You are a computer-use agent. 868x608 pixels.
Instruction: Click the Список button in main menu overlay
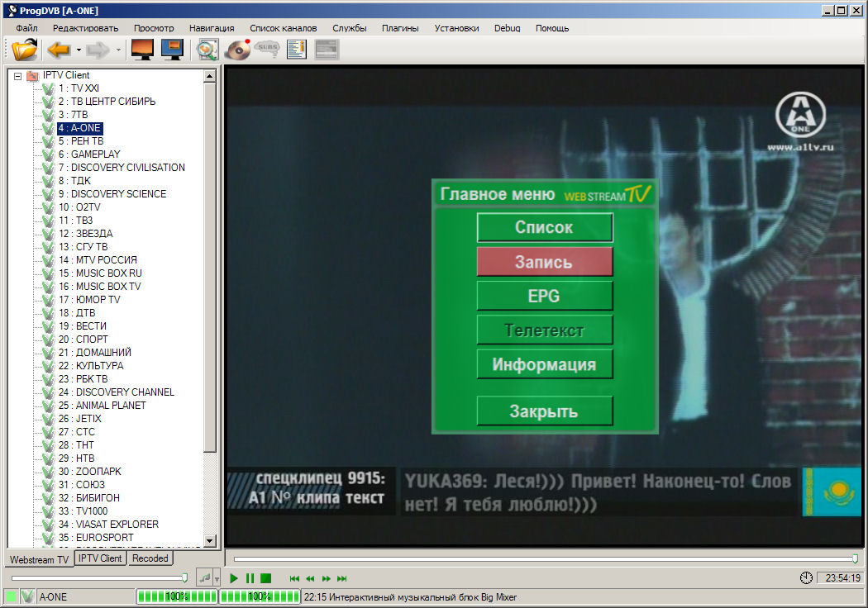[545, 227]
